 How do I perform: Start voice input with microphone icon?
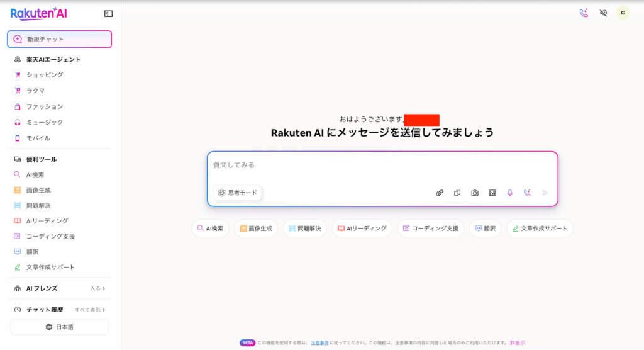509,193
